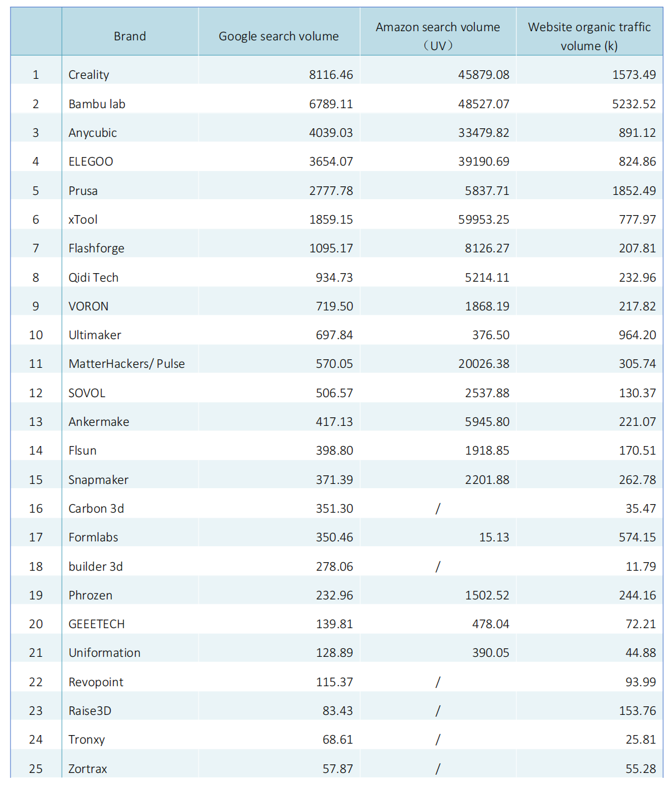
Task: Select the Ankermake brand cell
Action: 99,422
